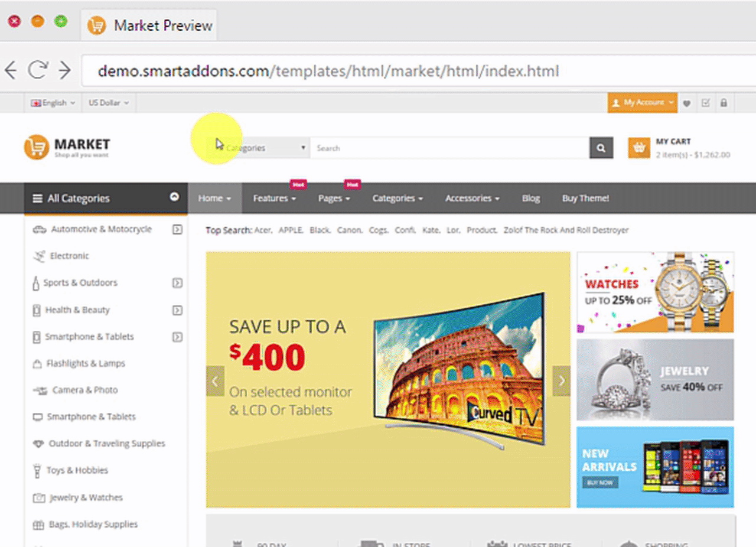Viewport: 756px width, 547px height.
Task: Collapse the All Categories menu toggle
Action: click(174, 197)
